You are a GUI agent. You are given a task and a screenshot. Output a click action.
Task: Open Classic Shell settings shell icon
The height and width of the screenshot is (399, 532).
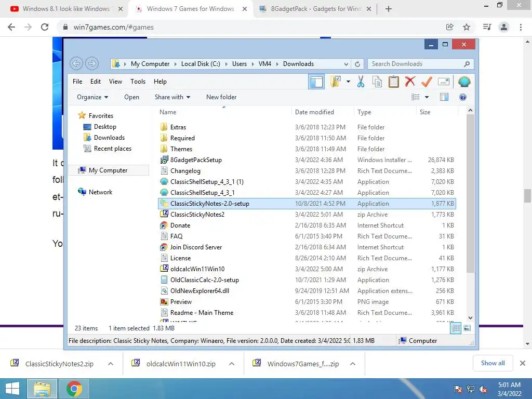coord(464,82)
